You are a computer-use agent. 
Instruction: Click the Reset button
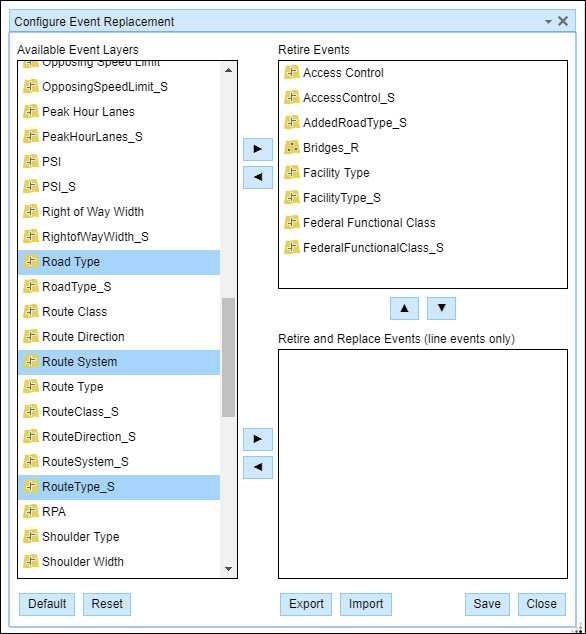pos(107,604)
